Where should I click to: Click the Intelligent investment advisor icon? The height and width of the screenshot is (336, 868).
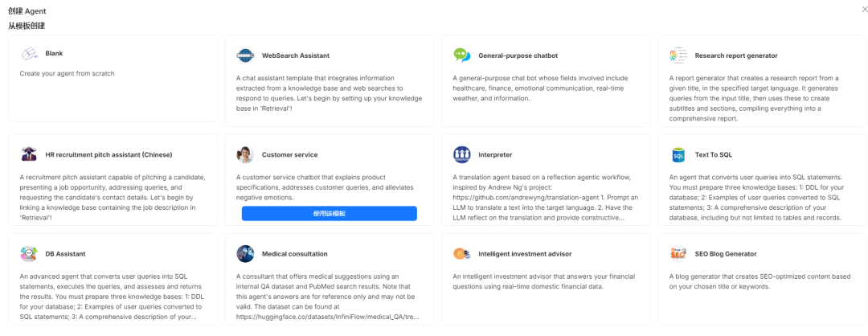[x=461, y=254]
